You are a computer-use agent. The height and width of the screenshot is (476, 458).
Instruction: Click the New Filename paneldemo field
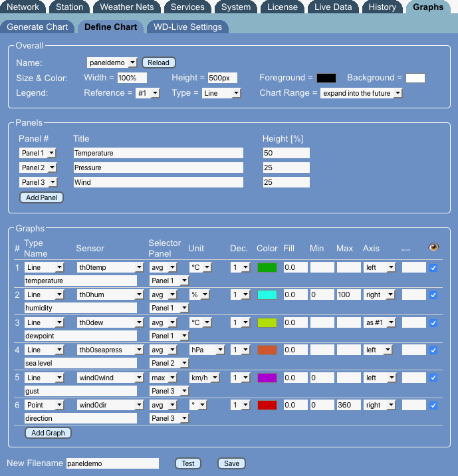pos(112,463)
